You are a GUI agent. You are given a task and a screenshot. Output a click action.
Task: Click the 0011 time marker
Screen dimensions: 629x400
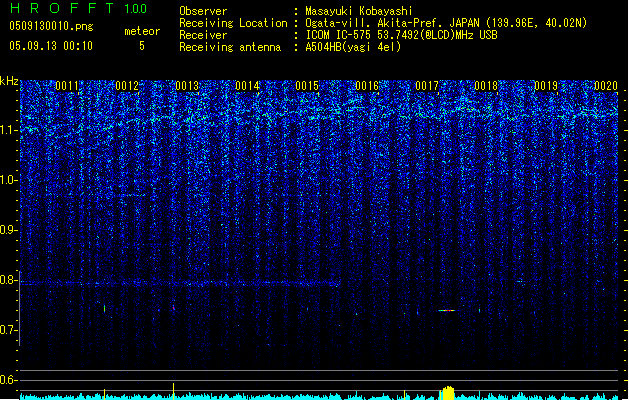click(x=67, y=86)
